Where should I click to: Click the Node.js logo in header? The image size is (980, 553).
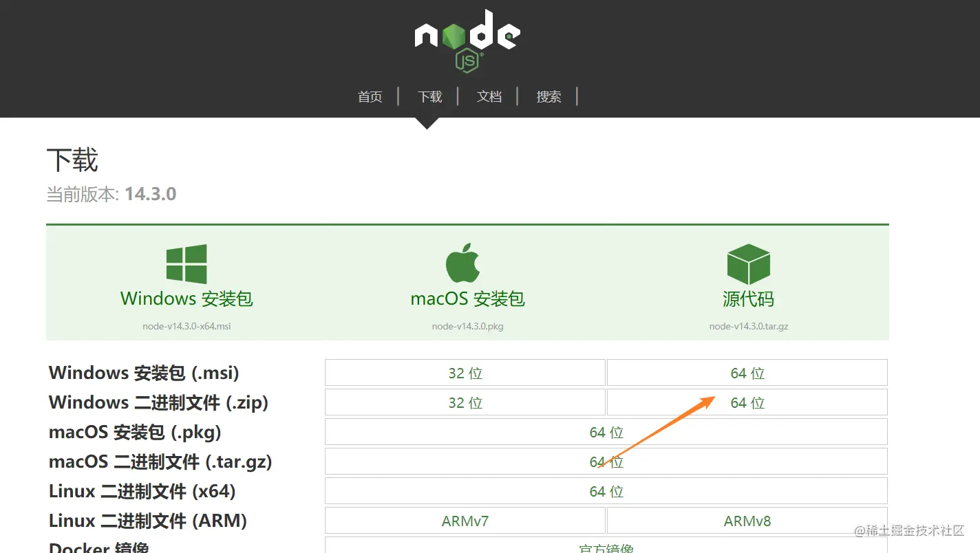pos(467,40)
